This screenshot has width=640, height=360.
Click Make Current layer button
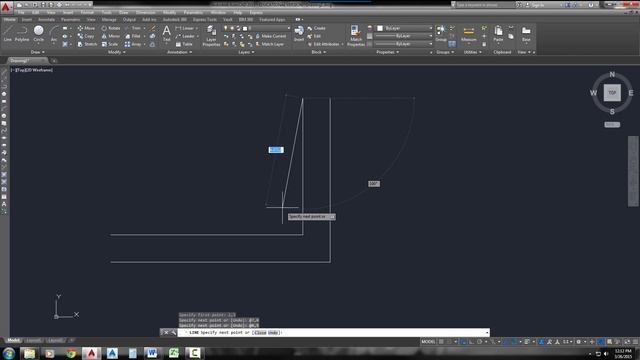tap(271, 36)
